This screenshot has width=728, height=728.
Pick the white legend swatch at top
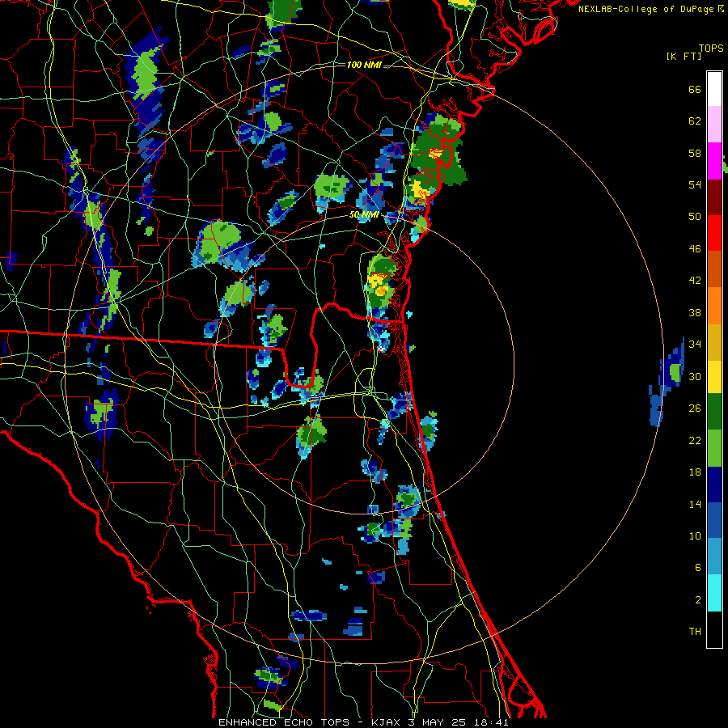point(714,89)
